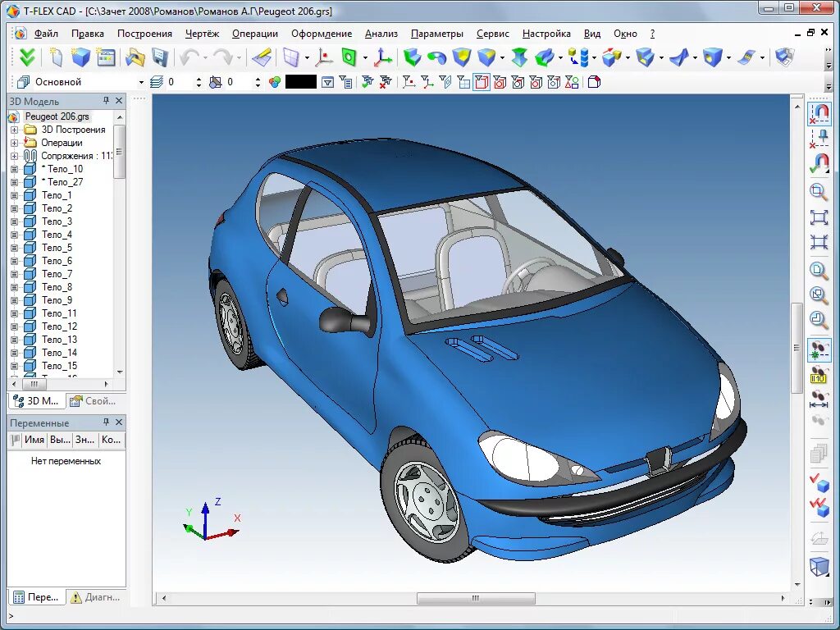Expand the Тело_1 tree node
This screenshot has width=840, height=630.
15,195
